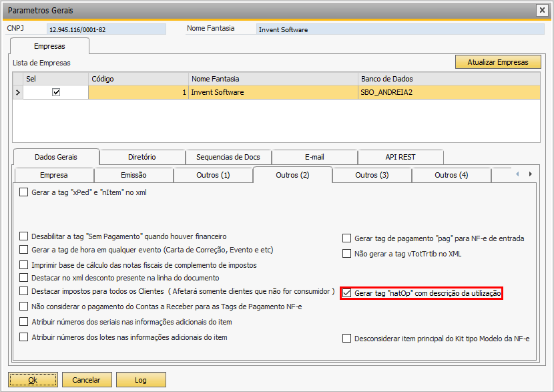The height and width of the screenshot is (392, 554).
Task: Uncheck Gerar tag "natOp" com descrição da utilização
Action: (x=346, y=293)
